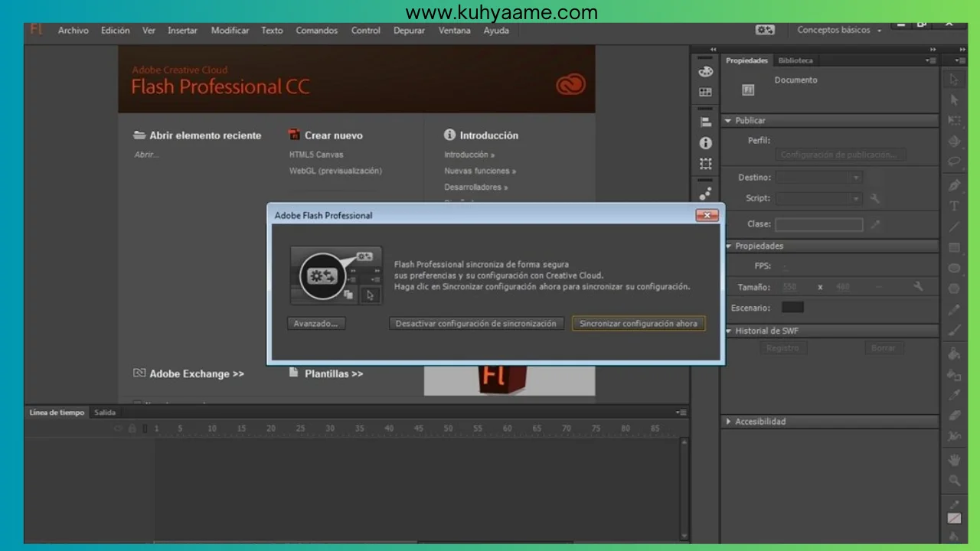Toggle the timeline layer visibility eye icon
Image resolution: width=980 pixels, height=551 pixels.
[x=118, y=429]
